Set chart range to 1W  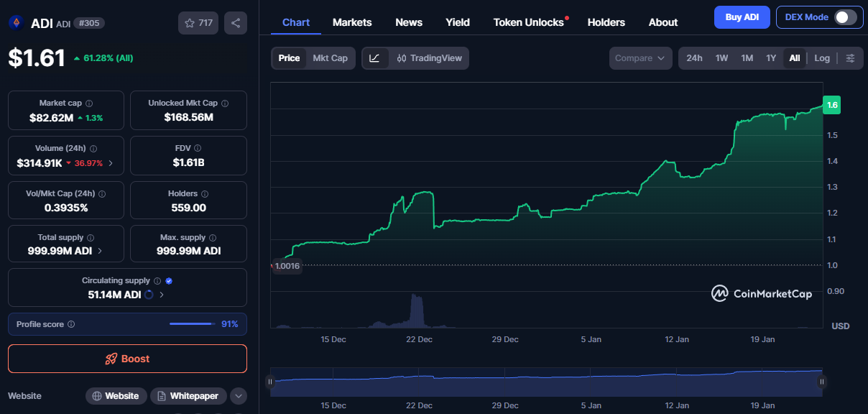pos(722,58)
